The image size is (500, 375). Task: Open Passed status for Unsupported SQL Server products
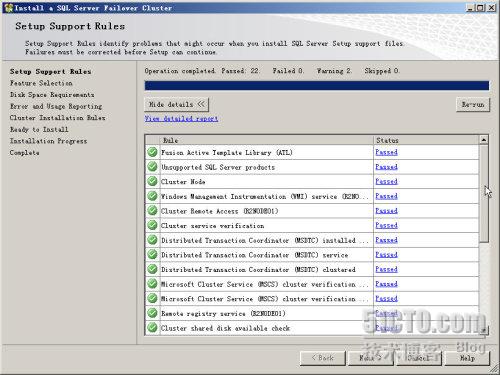386,167
